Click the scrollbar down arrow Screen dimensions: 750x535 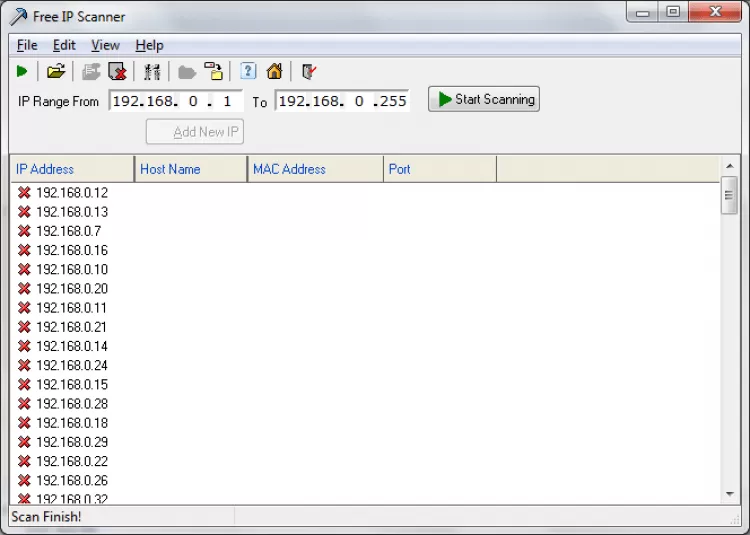(x=729, y=494)
